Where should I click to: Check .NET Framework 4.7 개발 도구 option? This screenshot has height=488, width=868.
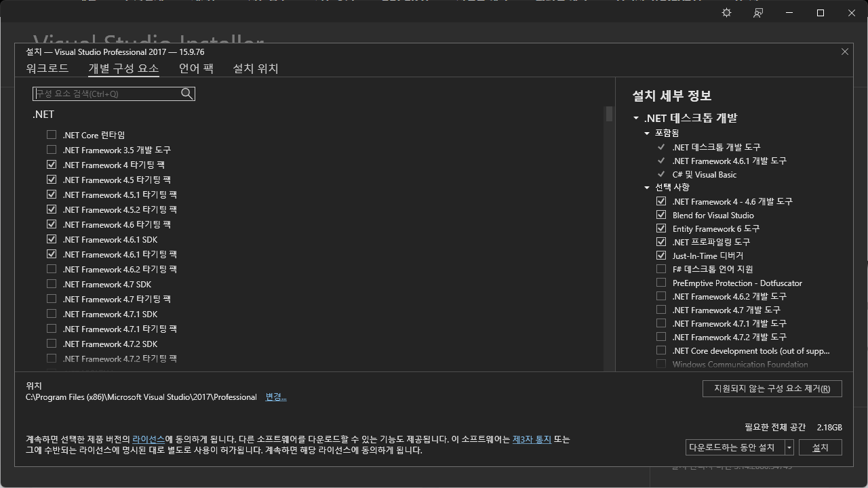(x=661, y=310)
